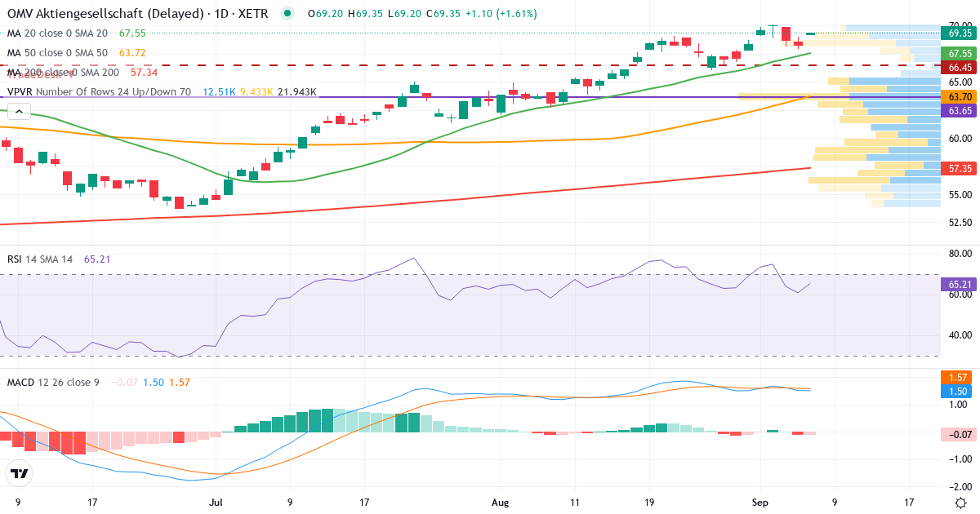Select the RSI 14 indicator legend
This screenshot has width=980, height=514.
[x=39, y=259]
